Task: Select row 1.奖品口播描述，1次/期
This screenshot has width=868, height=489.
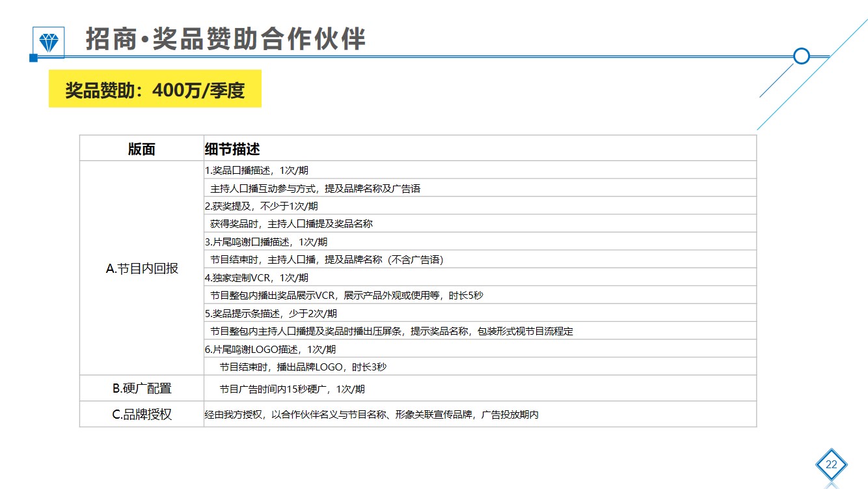Action: [480, 170]
